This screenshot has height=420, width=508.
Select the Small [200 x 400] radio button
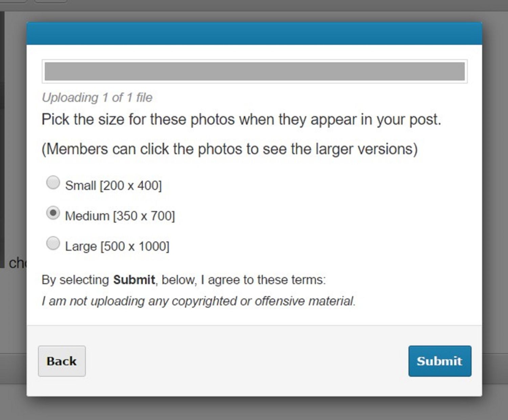point(53,183)
